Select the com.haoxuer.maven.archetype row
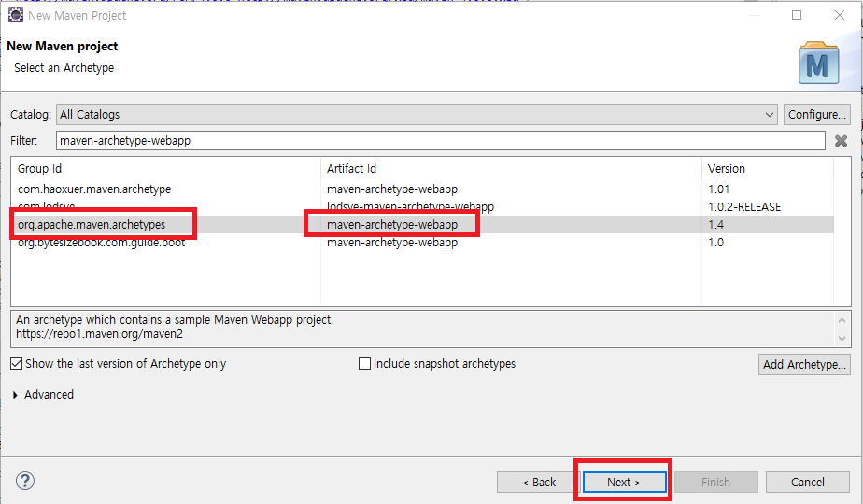863x504 pixels. (x=422, y=189)
